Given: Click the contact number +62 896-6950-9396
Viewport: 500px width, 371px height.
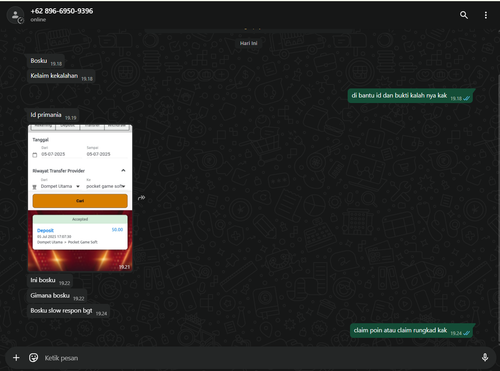Looking at the screenshot, I should pyautogui.click(x=62, y=11).
